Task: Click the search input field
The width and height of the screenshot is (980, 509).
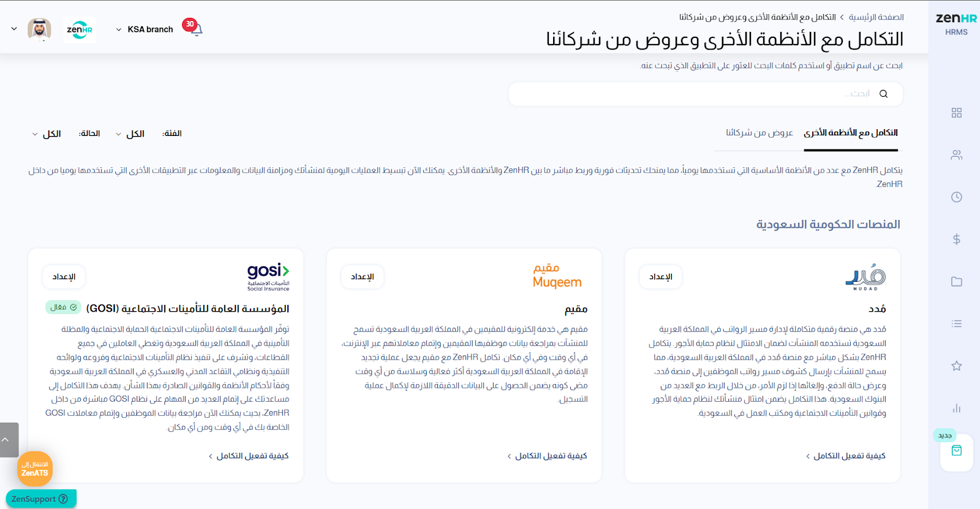Action: click(x=706, y=94)
